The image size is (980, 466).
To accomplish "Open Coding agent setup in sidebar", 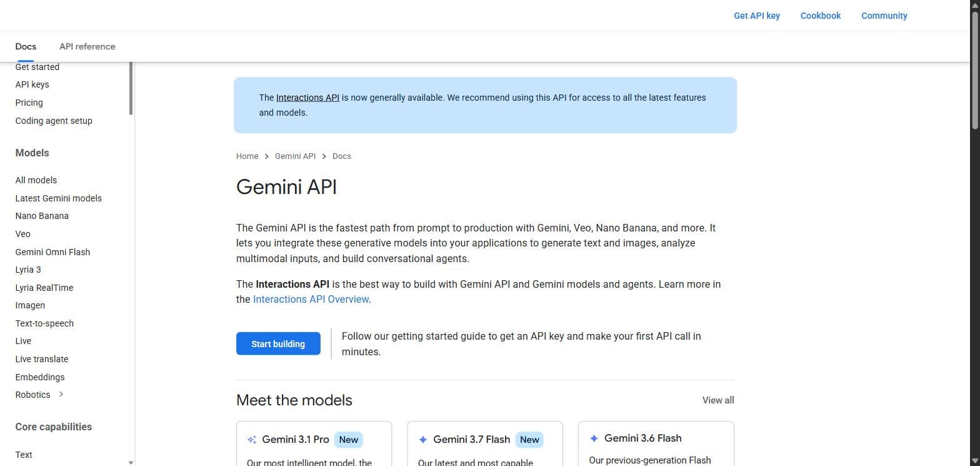I will tap(54, 121).
